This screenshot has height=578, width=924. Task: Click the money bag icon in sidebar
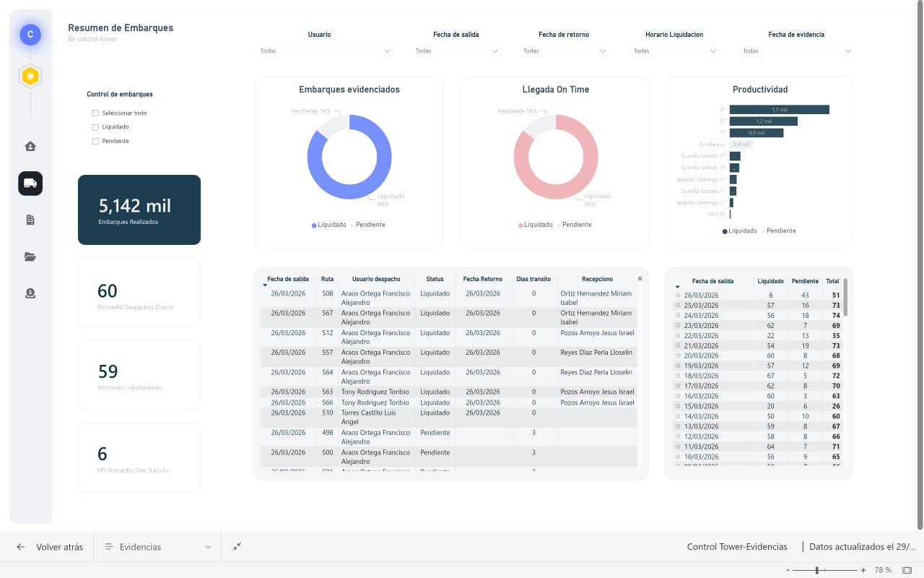30,293
